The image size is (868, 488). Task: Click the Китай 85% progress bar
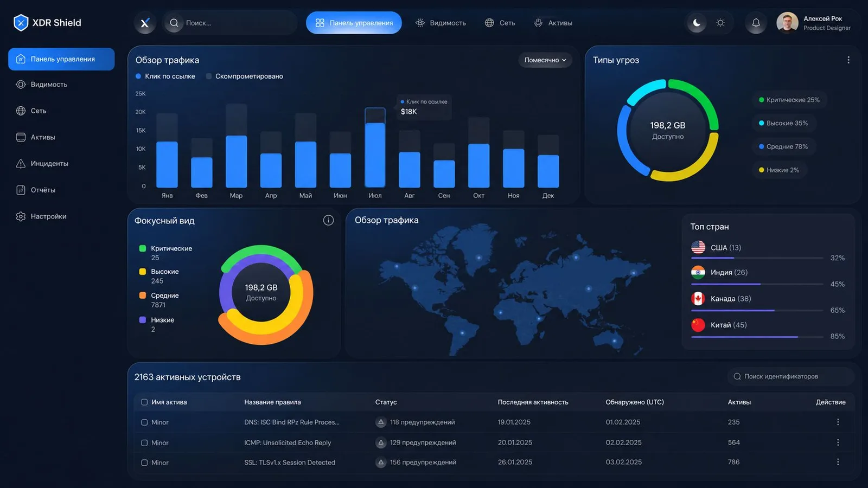coord(757,337)
